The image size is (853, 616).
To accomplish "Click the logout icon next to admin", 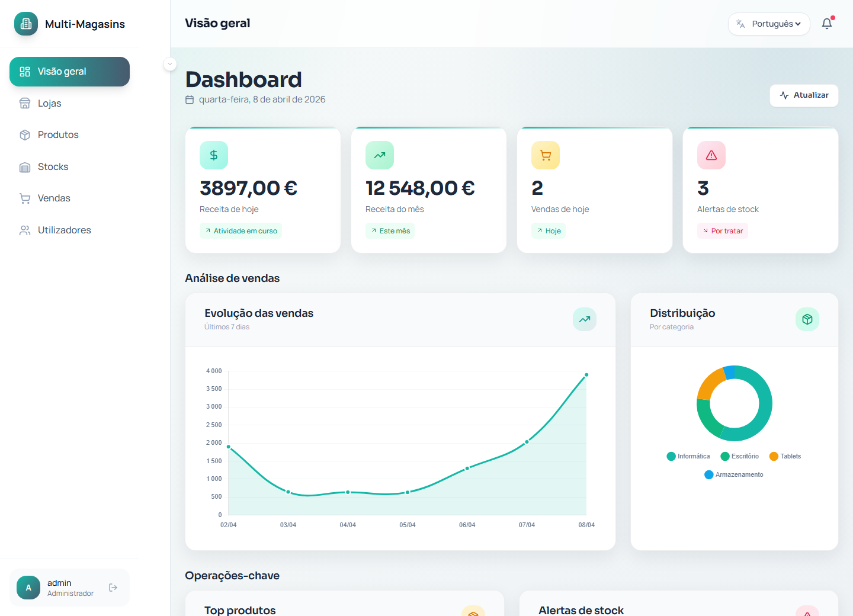I will point(113,588).
